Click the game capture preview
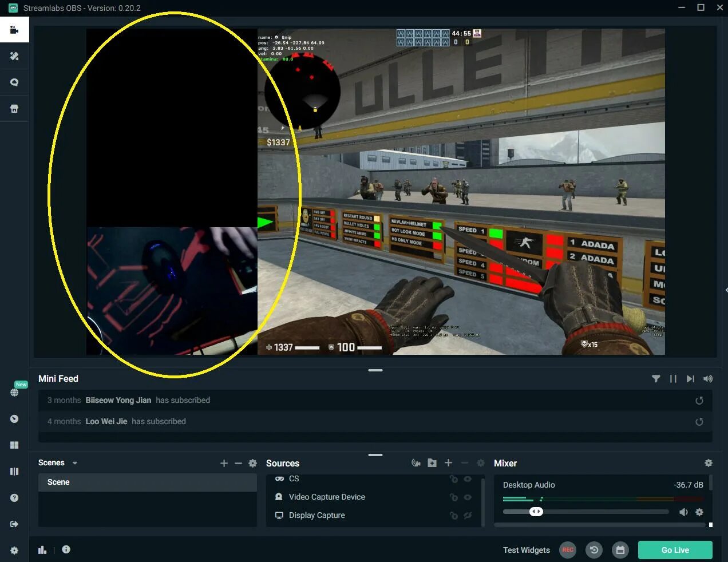 [461, 192]
